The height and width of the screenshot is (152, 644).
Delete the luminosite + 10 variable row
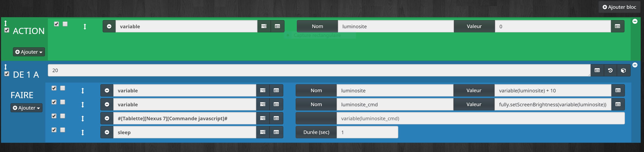107,90
